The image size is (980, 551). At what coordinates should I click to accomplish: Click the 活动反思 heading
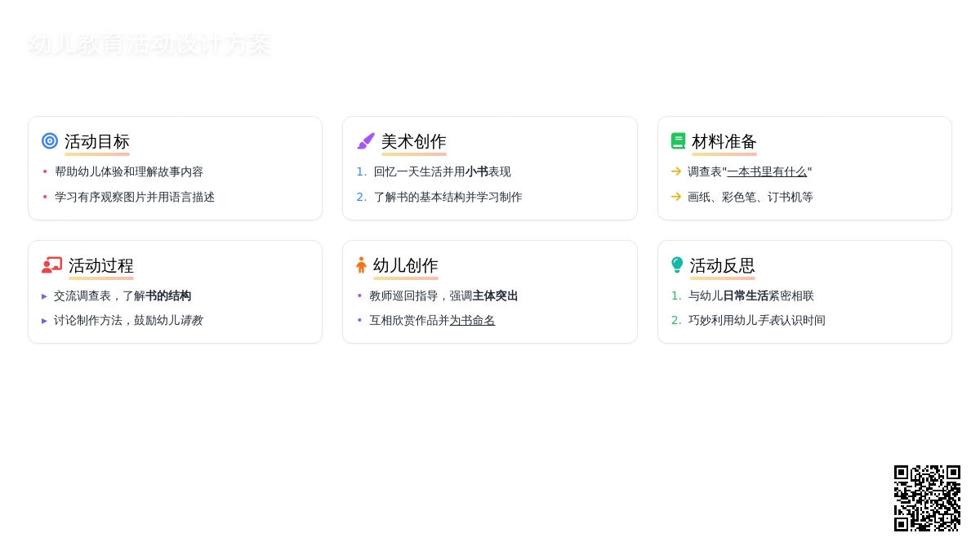coord(723,265)
